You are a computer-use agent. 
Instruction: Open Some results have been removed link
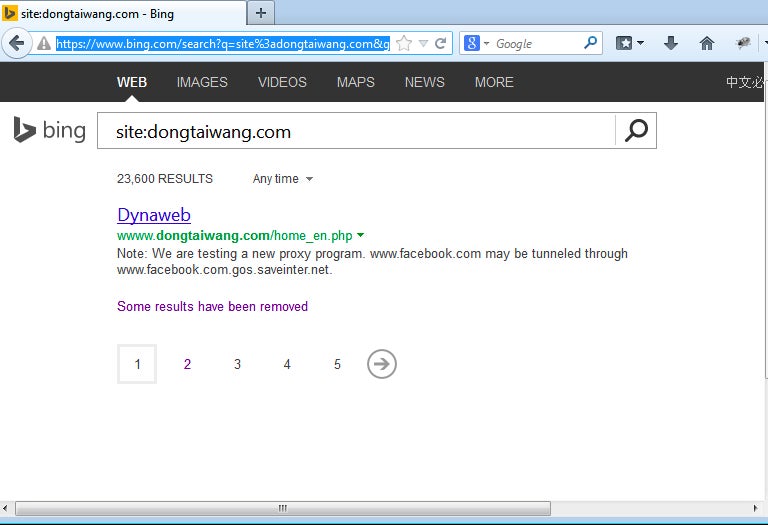pyautogui.click(x=212, y=307)
